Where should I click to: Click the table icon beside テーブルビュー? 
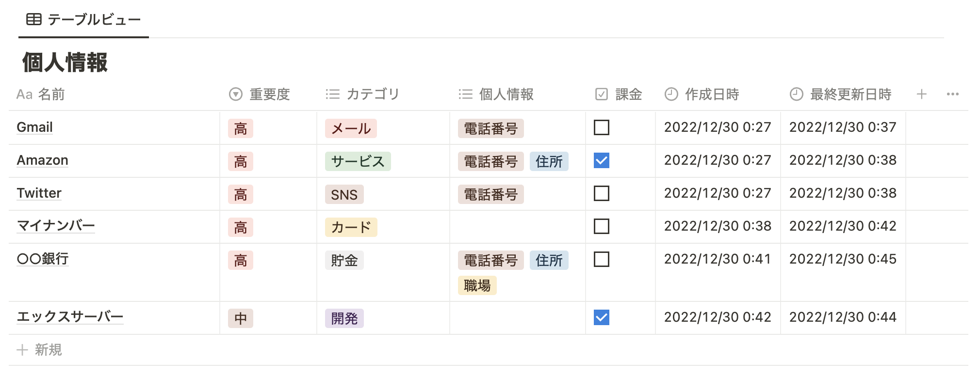click(x=33, y=19)
